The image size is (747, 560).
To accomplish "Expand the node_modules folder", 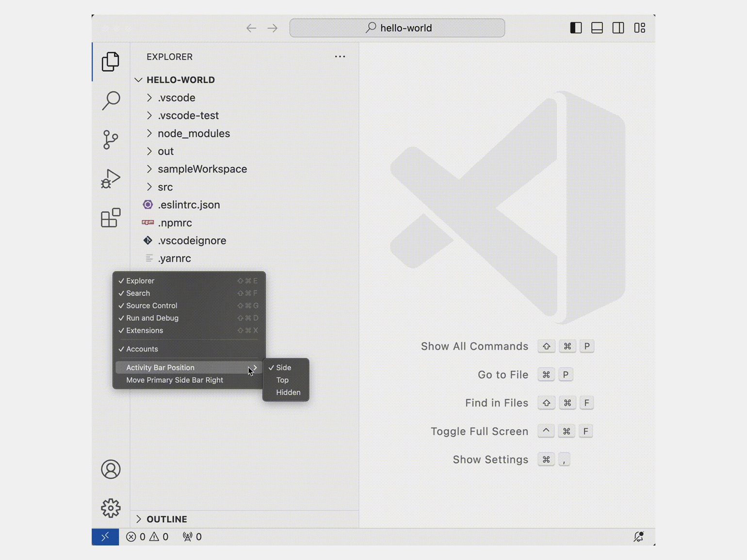I will 244,133.
